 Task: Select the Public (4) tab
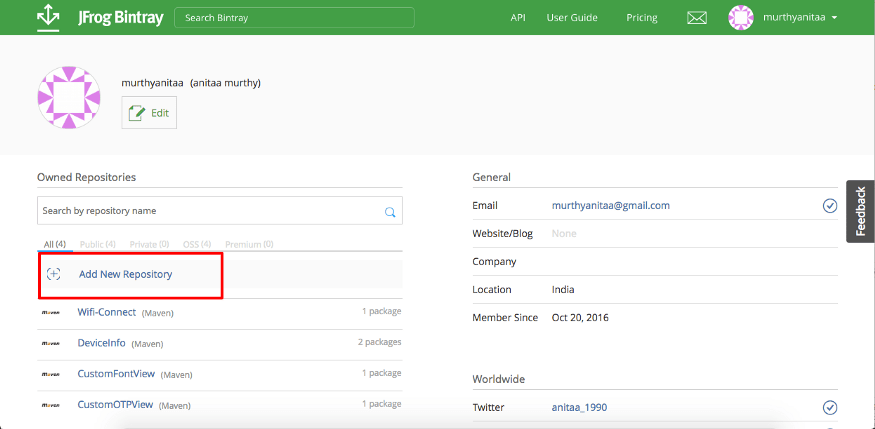pyautogui.click(x=98, y=244)
